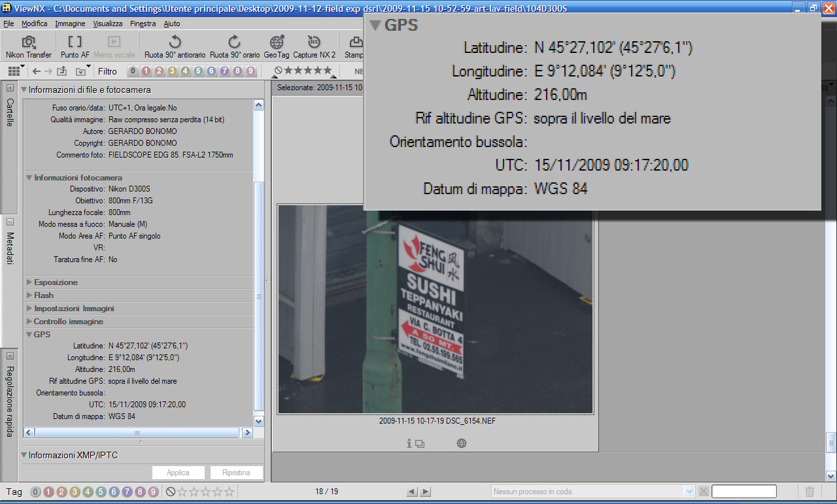Viewport: 837px width, 504px height.
Task: Open the Finestra menu
Action: [x=143, y=24]
